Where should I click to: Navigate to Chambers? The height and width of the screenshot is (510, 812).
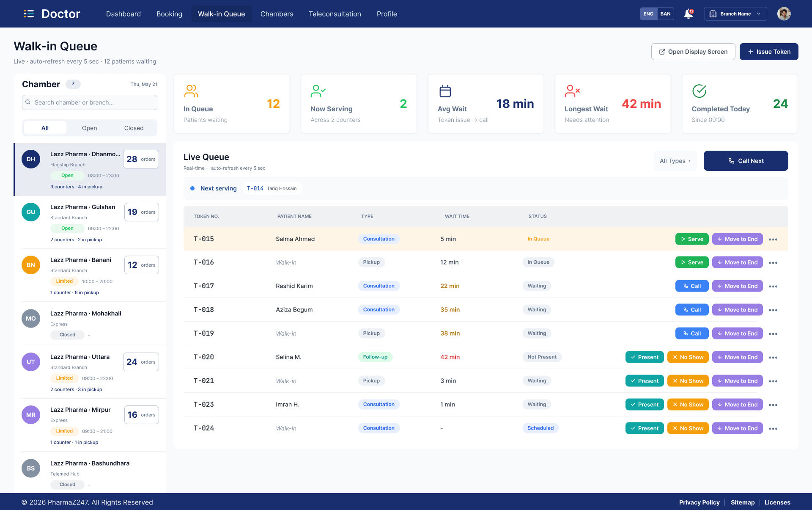(277, 14)
